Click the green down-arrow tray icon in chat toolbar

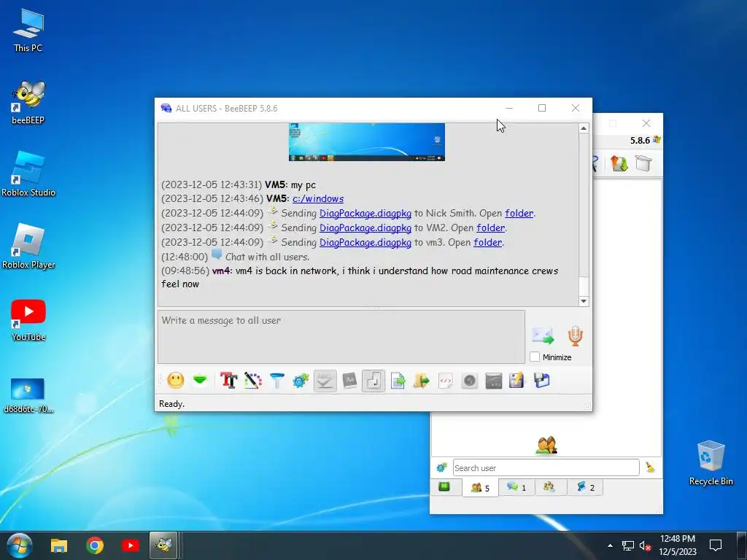pos(200,380)
